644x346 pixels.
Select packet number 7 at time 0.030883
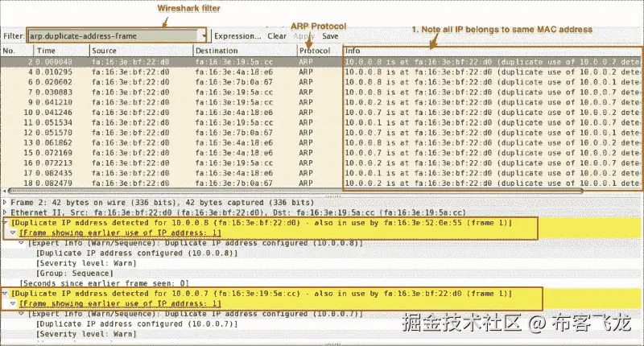321,93
